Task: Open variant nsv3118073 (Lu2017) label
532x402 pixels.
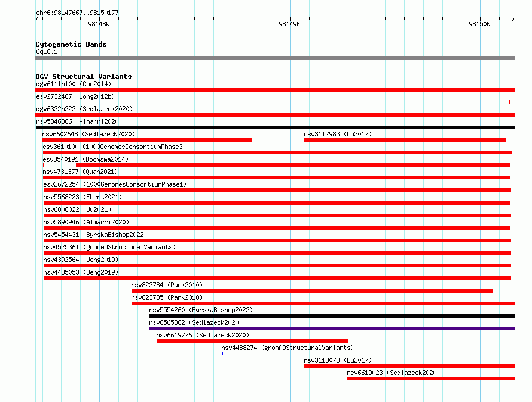Action: (x=338, y=360)
